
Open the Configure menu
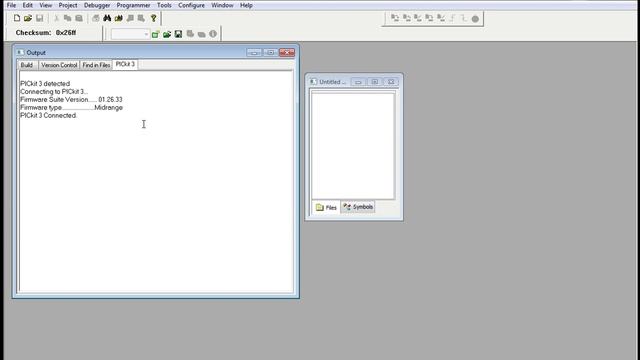point(191,5)
